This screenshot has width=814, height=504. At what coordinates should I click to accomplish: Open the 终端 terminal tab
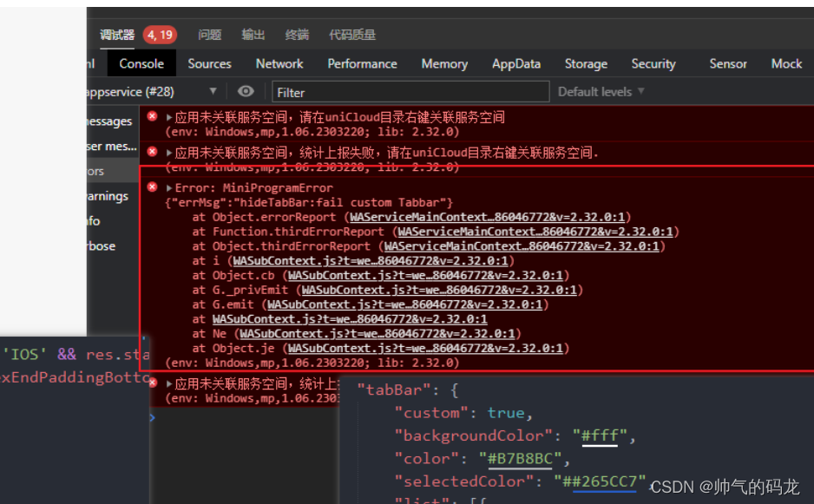tap(297, 35)
